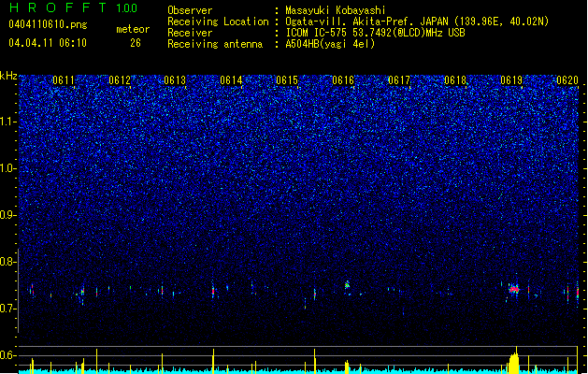Screen dimensions: 588x374
Task: Click the meteor echo cluster near 0616
Action: pos(347,285)
